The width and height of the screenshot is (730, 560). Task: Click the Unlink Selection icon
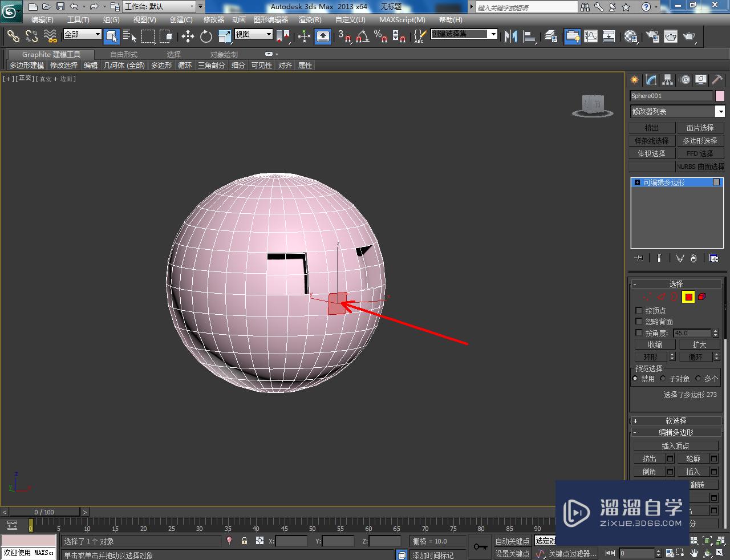31,36
